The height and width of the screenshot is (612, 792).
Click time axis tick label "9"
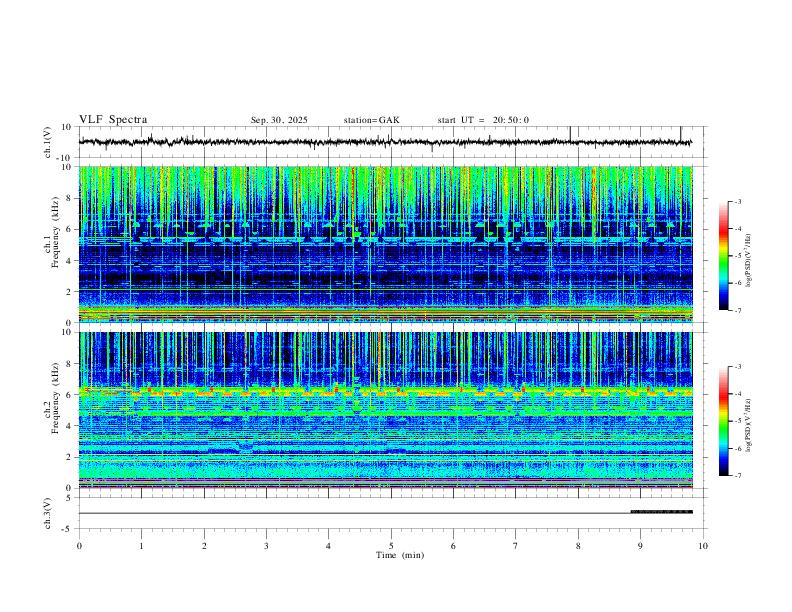[x=640, y=546]
